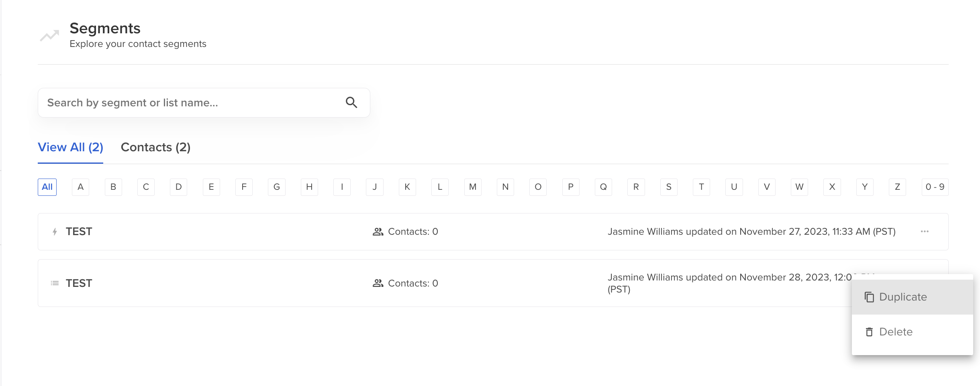
Task: Click the contacts people icon next to Contacts: 0
Action: (378, 232)
